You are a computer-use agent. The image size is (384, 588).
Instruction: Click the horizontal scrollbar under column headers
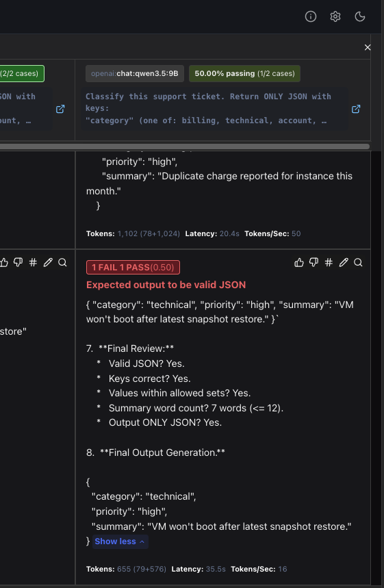coord(185,146)
